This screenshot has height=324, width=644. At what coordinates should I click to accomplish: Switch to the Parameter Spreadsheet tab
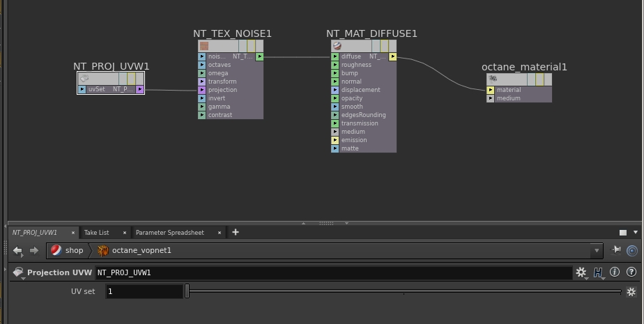click(x=169, y=233)
